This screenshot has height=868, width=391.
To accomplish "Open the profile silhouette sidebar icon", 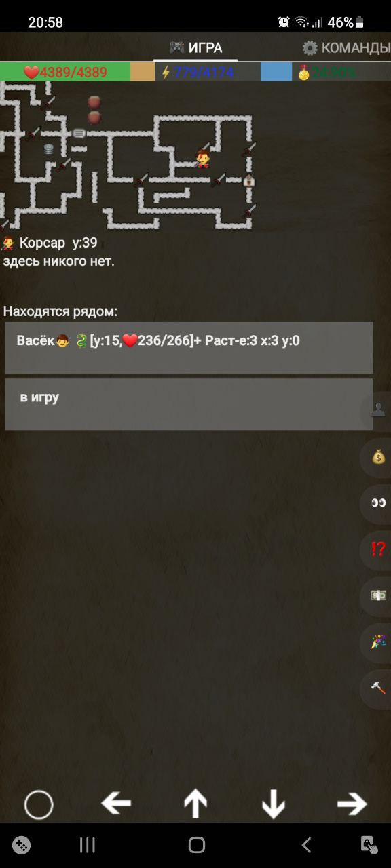I will tap(378, 410).
